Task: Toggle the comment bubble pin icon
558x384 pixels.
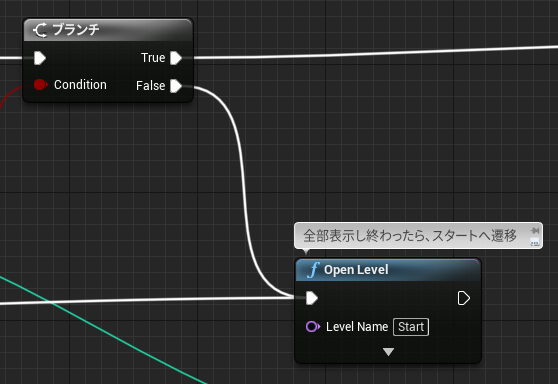Action: (x=535, y=231)
